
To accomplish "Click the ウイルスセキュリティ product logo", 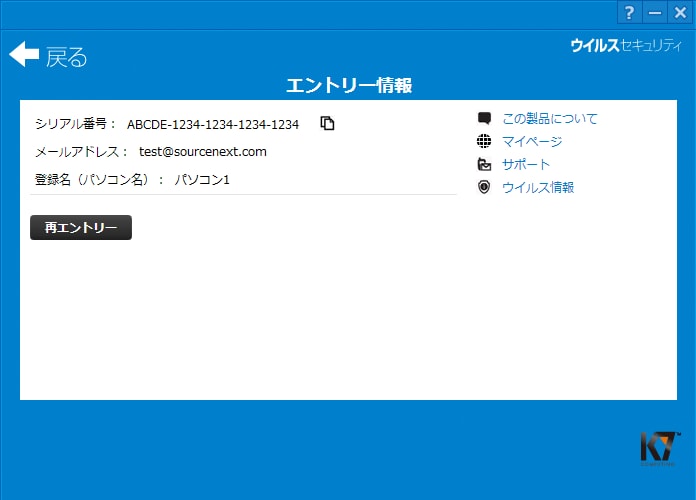I will pos(626,45).
